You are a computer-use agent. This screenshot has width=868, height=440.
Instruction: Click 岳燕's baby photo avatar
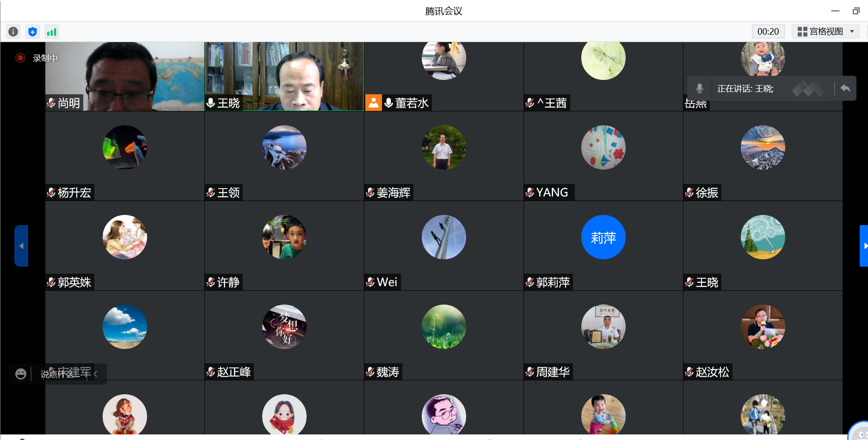(x=763, y=59)
